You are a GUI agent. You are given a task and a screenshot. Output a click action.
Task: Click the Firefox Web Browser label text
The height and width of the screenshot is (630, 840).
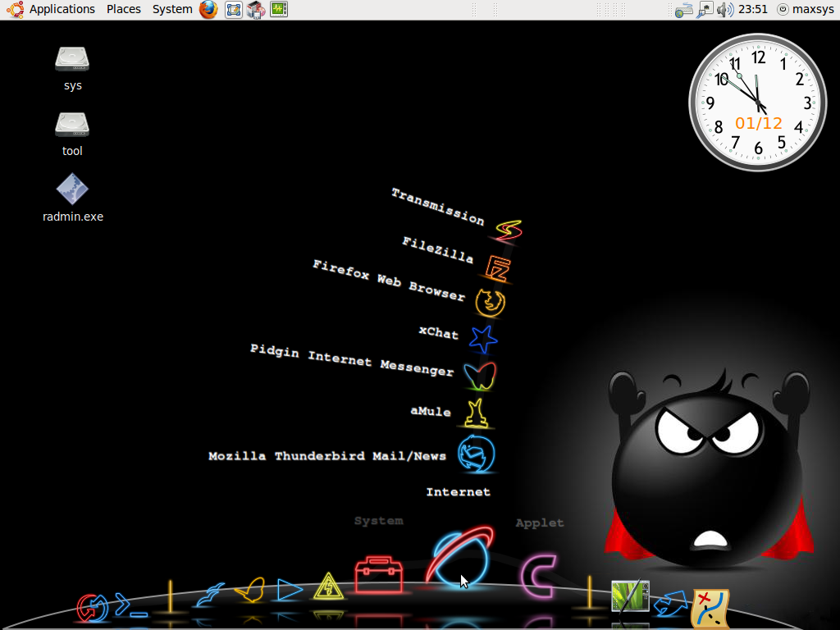pyautogui.click(x=389, y=281)
